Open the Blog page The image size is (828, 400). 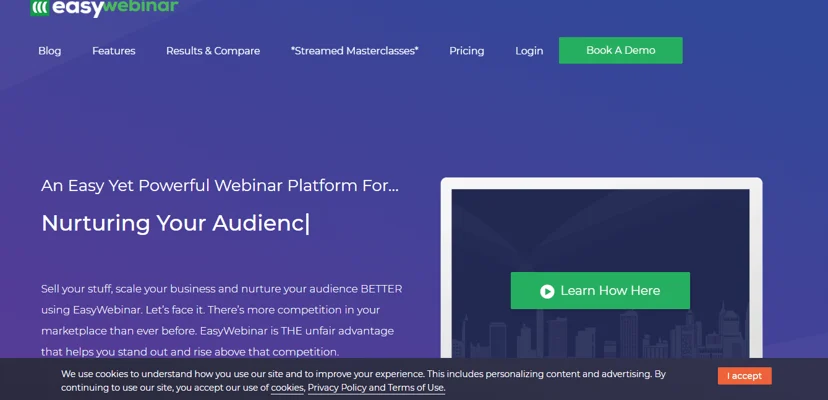pyautogui.click(x=50, y=51)
